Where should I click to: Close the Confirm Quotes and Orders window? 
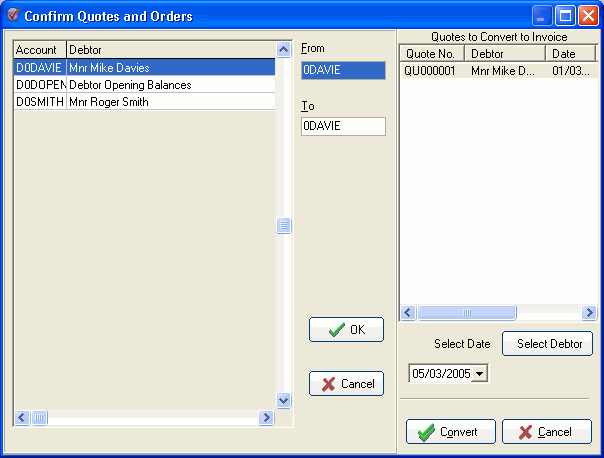click(588, 16)
